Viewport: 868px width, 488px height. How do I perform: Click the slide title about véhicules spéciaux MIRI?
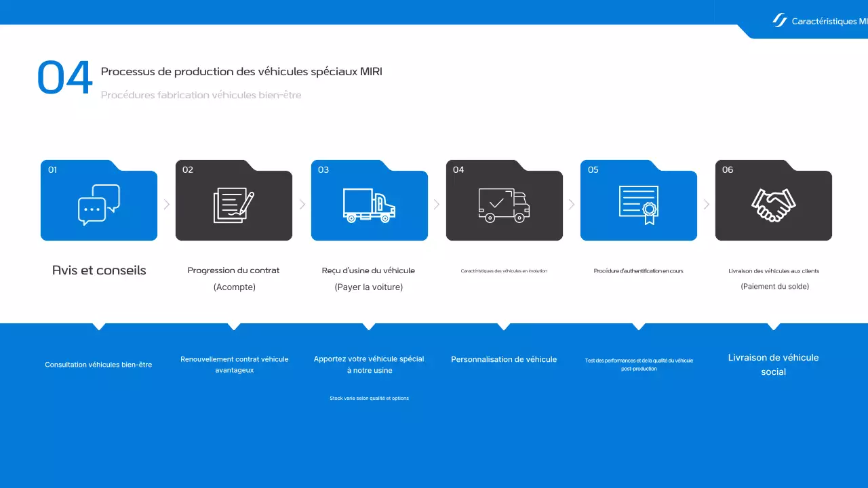click(241, 71)
